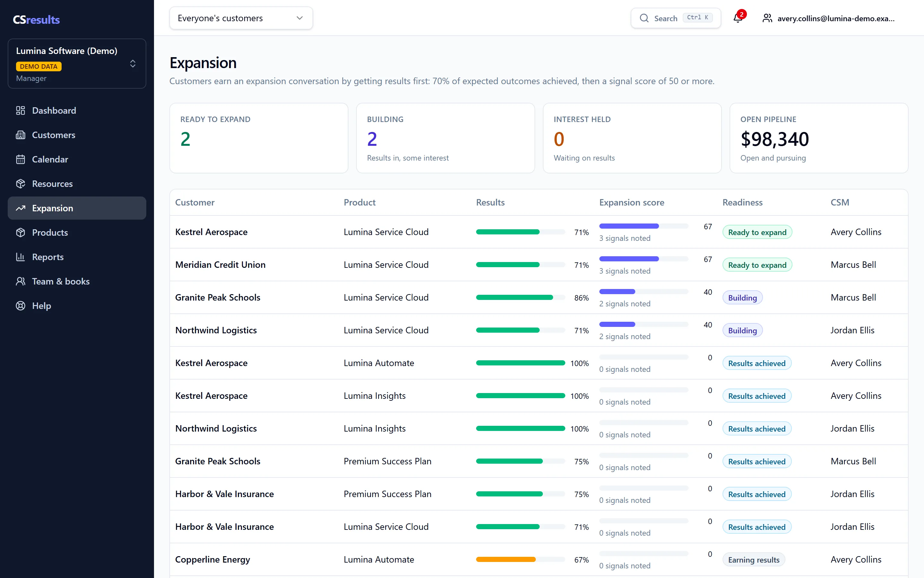Open the Meridian Credit Union customer
The image size is (924, 578).
220,265
